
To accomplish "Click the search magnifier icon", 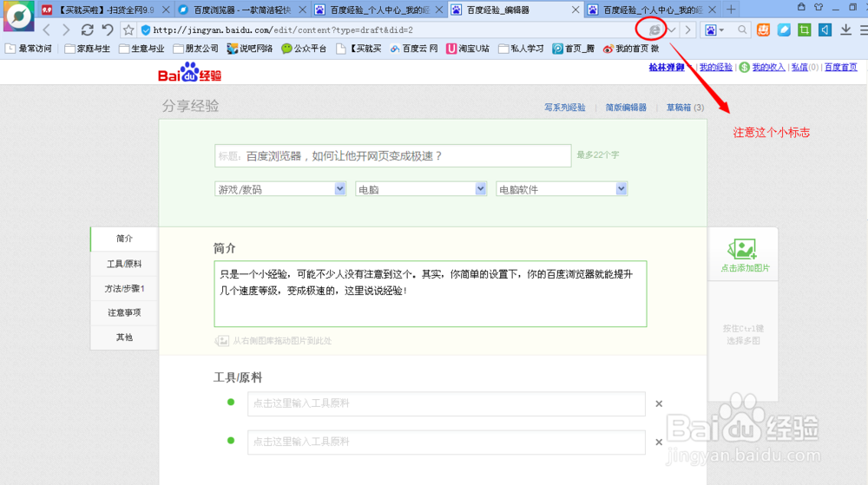I will tap(742, 29).
